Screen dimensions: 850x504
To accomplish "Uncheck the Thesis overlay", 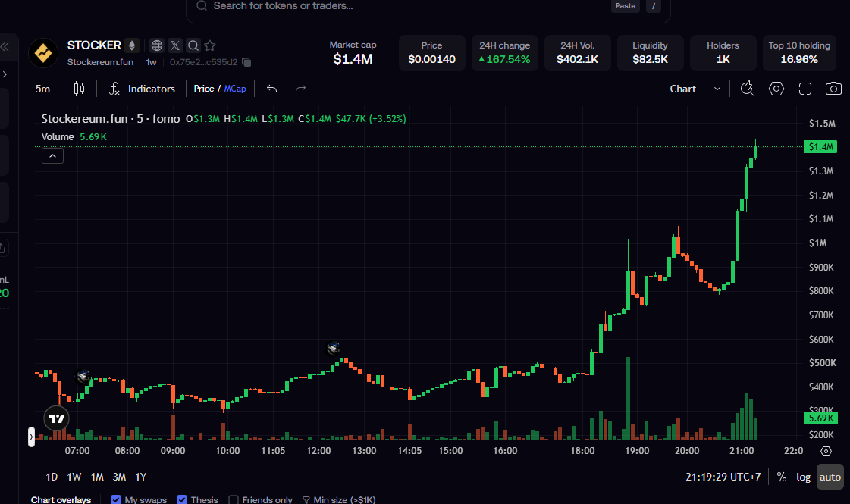I will coord(182,499).
